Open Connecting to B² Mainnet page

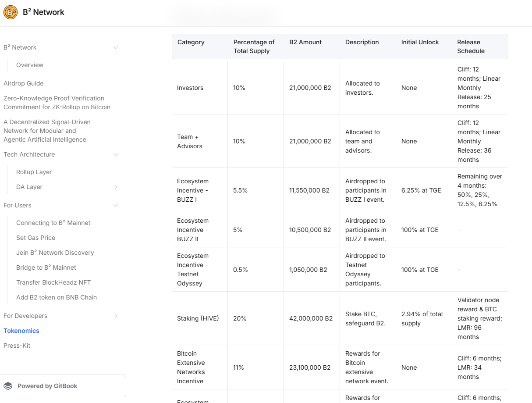click(x=53, y=223)
